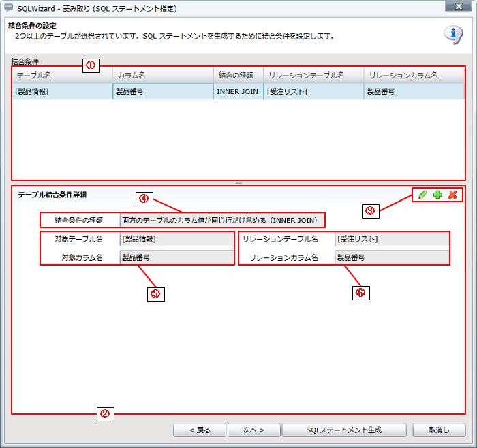Select INNER JOIN cell in grid row

pos(238,91)
